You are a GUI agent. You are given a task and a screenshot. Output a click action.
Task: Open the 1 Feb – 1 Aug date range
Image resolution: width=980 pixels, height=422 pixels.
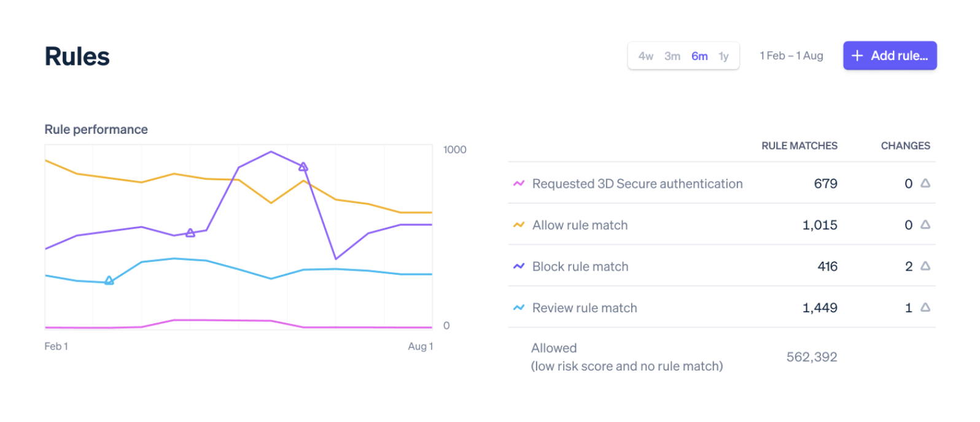[x=791, y=56]
